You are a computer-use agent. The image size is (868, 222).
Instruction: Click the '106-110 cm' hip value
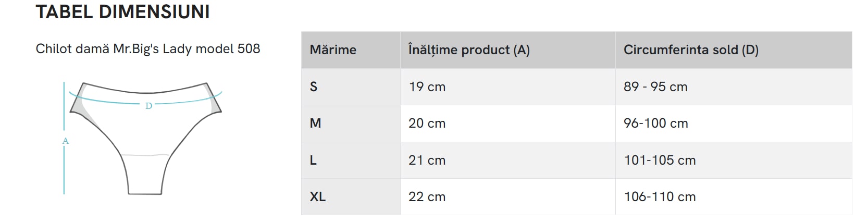[660, 197]
